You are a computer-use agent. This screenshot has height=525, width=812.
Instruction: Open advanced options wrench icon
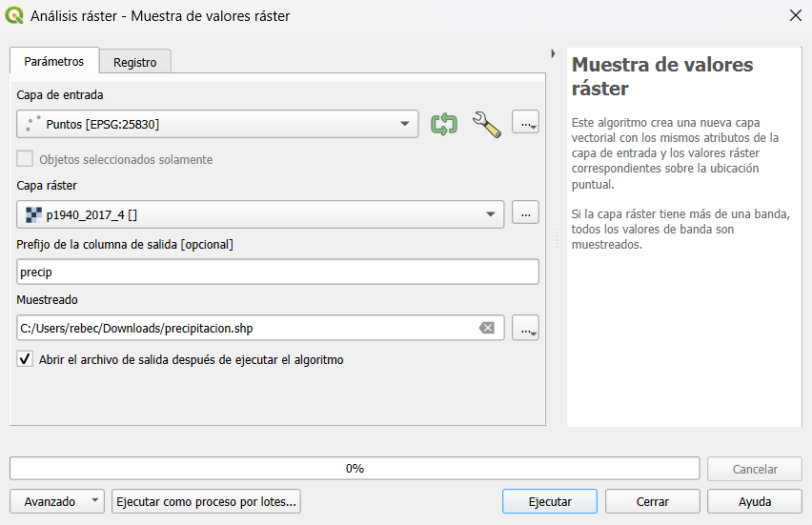[486, 124]
